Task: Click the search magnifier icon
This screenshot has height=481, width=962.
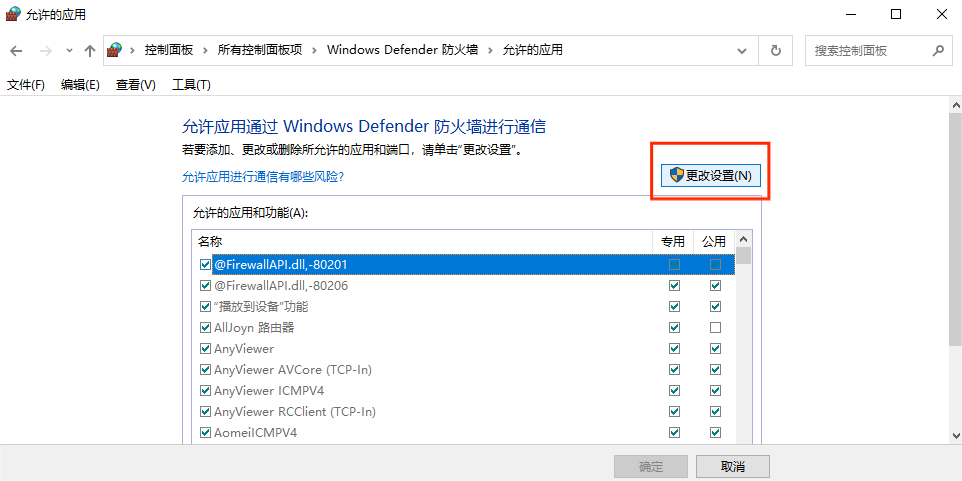Action: pos(938,50)
